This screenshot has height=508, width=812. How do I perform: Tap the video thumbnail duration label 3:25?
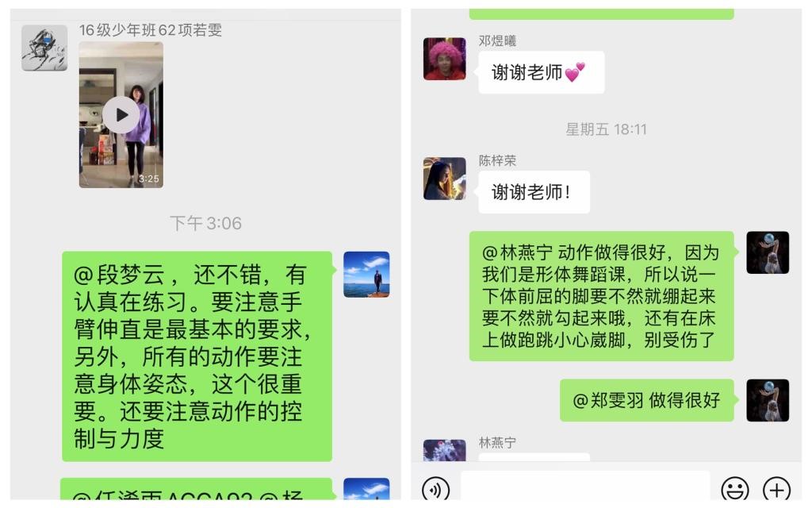pyautogui.click(x=148, y=179)
